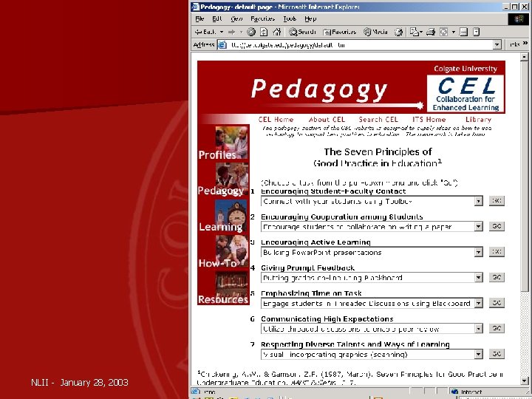Click the About CEL link
This screenshot has height=399, width=532.
point(327,120)
